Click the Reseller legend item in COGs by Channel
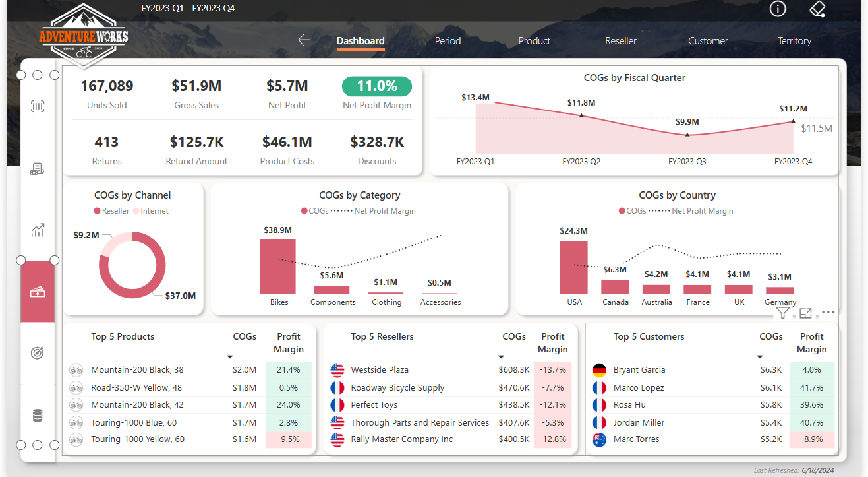The image size is (868, 477). pos(111,211)
